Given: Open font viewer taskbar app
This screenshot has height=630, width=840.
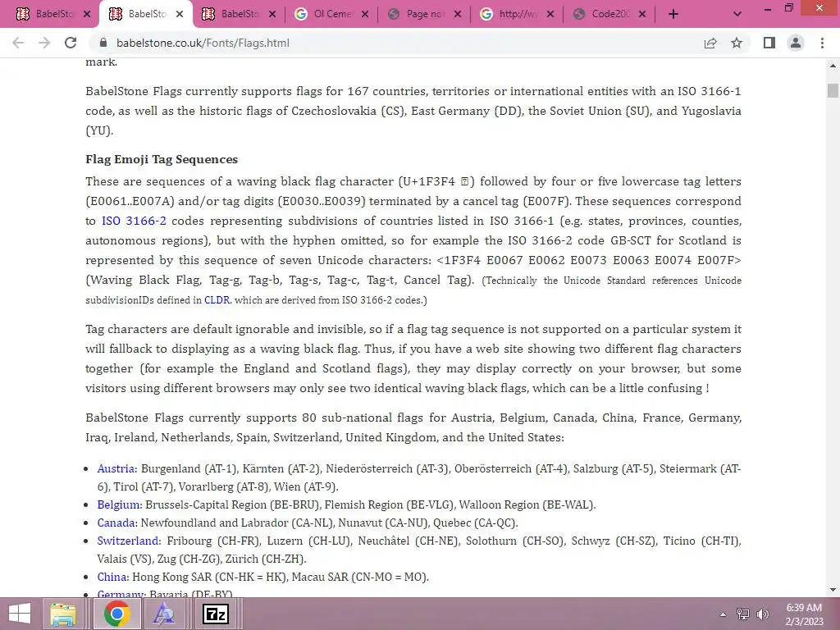Looking at the screenshot, I should (164, 614).
